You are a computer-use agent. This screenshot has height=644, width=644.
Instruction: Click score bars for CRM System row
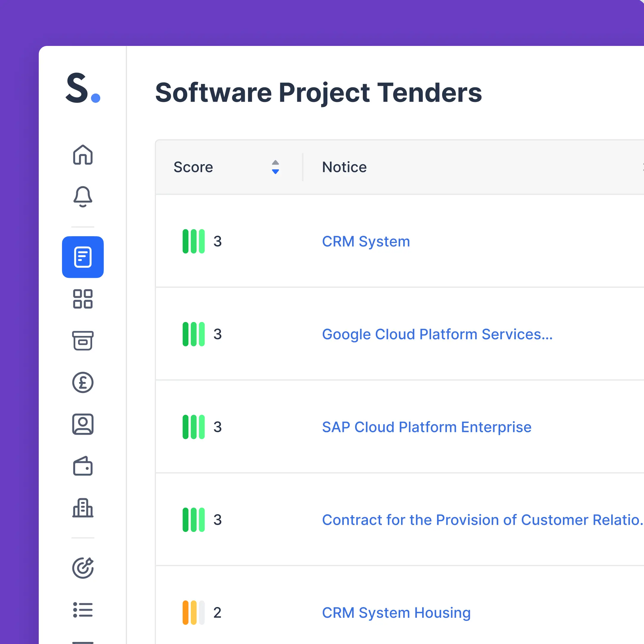point(194,241)
